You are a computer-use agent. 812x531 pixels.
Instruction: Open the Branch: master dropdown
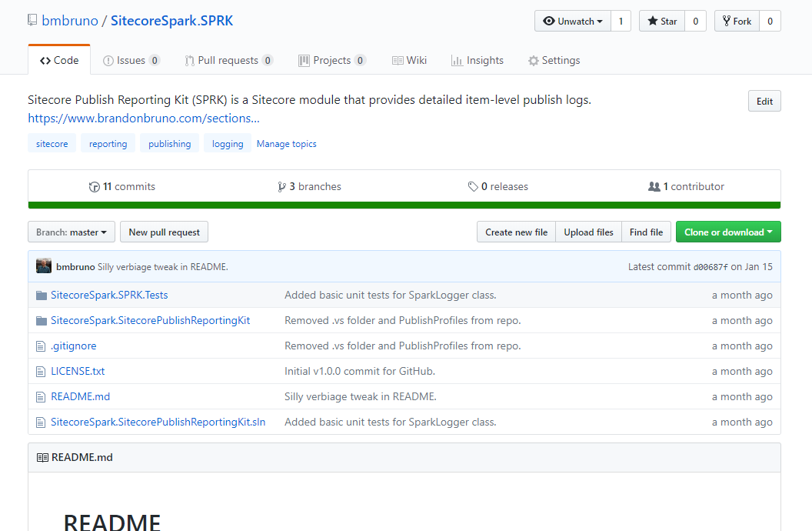click(72, 232)
